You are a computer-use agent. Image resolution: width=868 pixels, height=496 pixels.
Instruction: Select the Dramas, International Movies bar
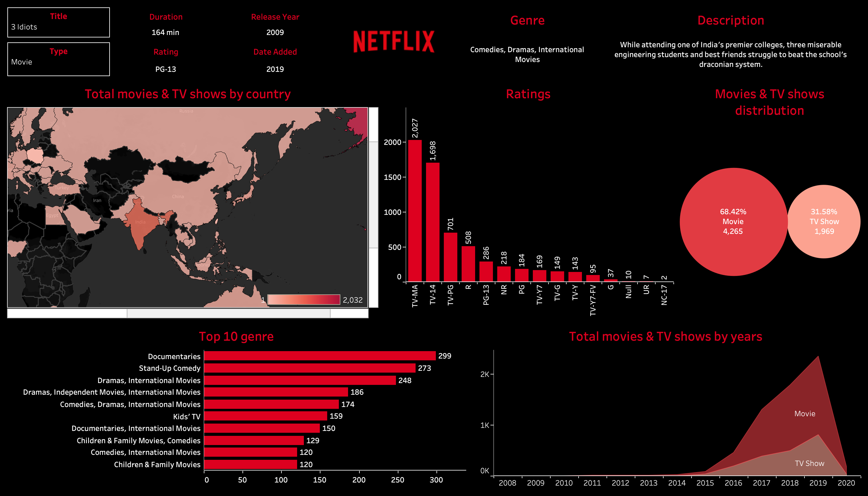[x=300, y=380]
